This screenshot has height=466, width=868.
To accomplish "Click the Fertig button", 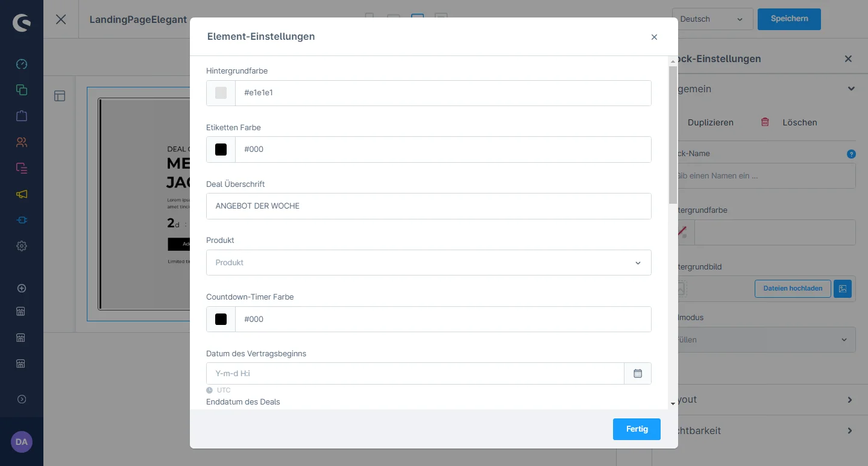I will pyautogui.click(x=637, y=429).
